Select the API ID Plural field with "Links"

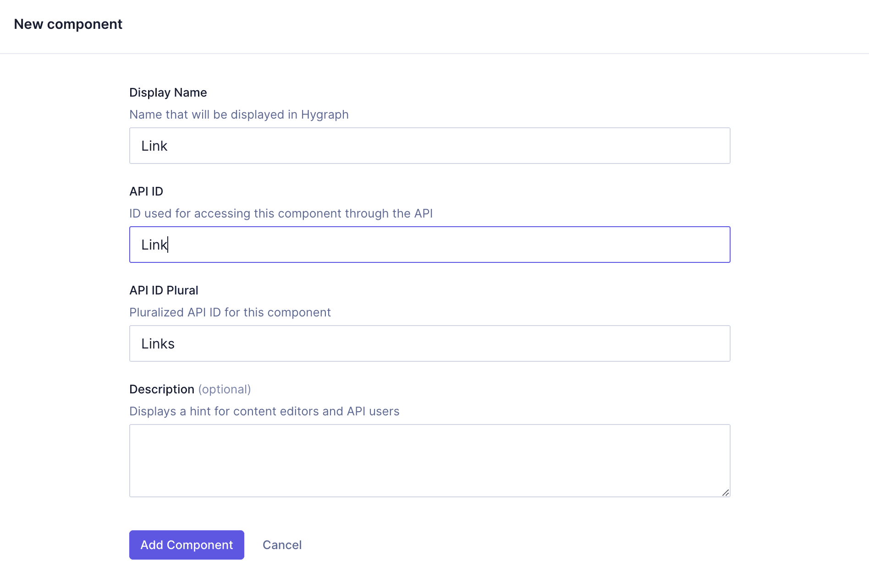pyautogui.click(x=429, y=343)
